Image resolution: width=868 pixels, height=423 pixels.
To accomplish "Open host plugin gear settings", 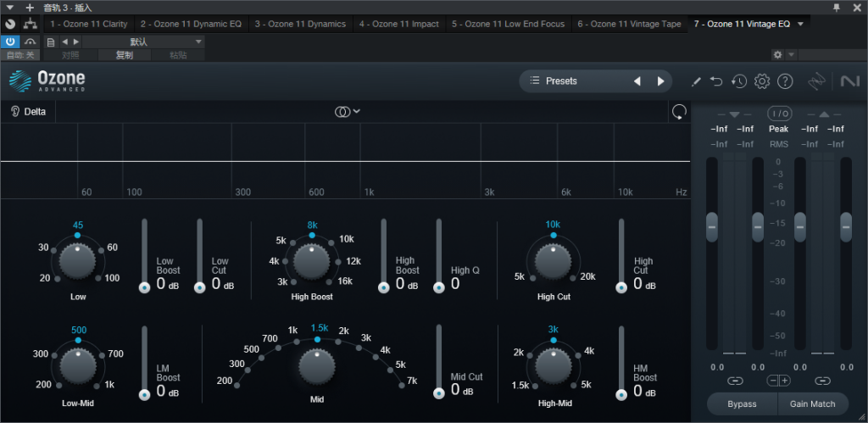I will click(778, 55).
